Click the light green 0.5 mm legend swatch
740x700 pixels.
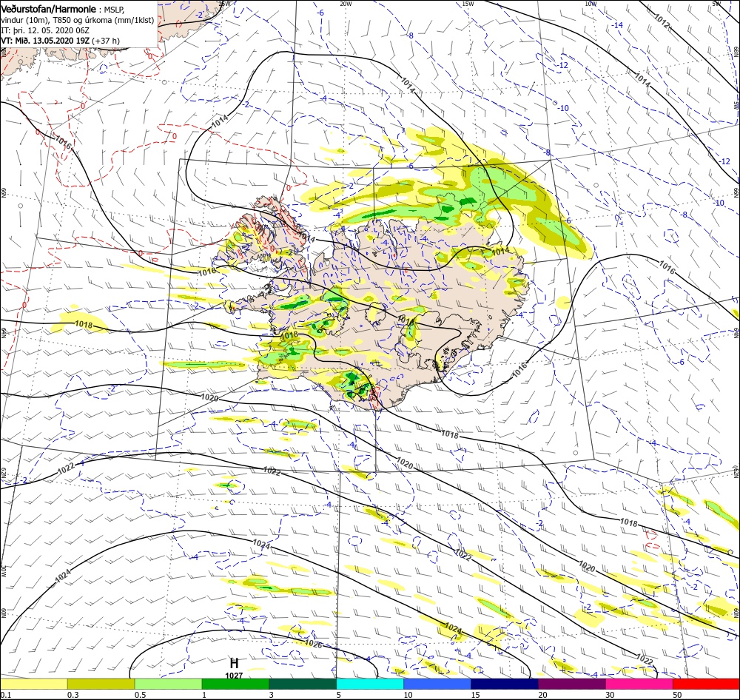pos(168,684)
